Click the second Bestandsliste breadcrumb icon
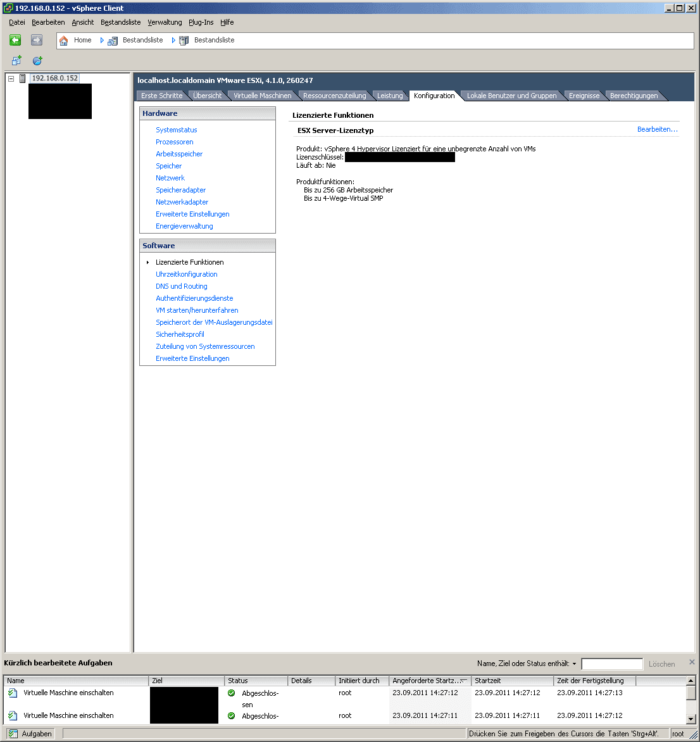700x742 pixels. [184, 41]
